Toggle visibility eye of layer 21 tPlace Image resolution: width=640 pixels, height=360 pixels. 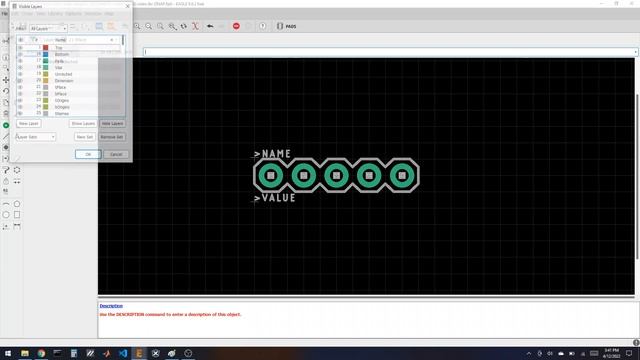[x=20, y=87]
